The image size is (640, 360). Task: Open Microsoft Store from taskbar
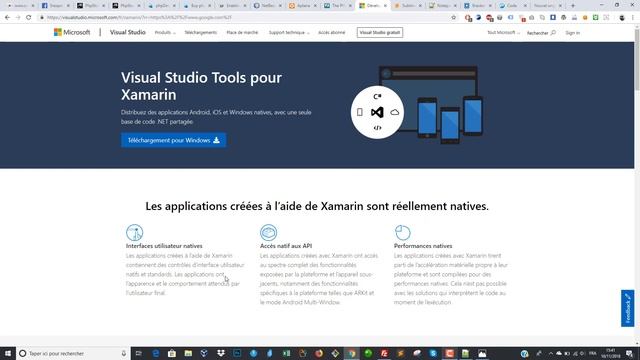pyautogui.click(x=172, y=353)
